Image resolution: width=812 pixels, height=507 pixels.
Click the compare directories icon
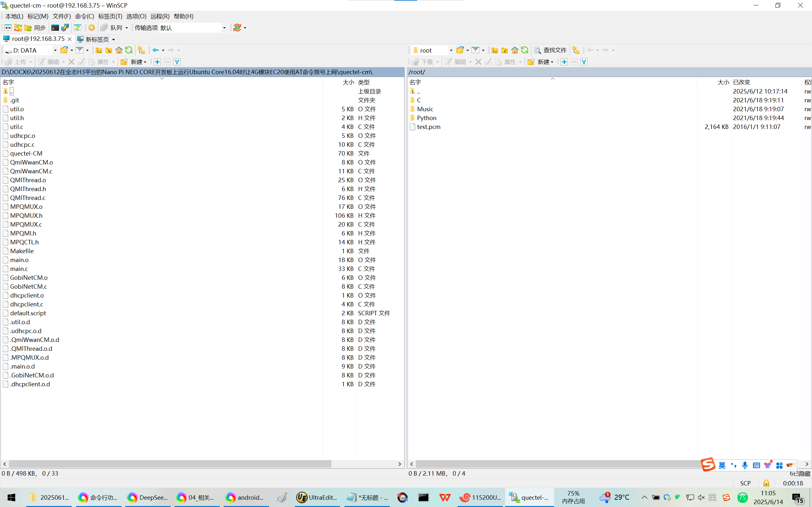8,28
